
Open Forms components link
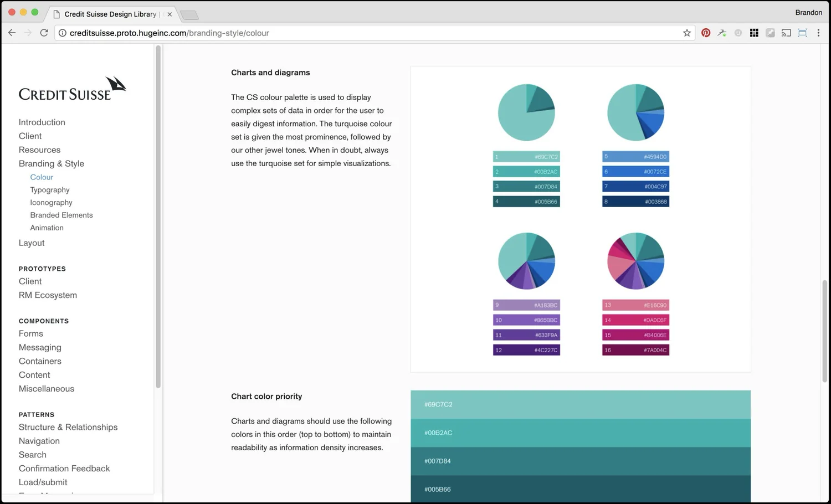(x=31, y=334)
